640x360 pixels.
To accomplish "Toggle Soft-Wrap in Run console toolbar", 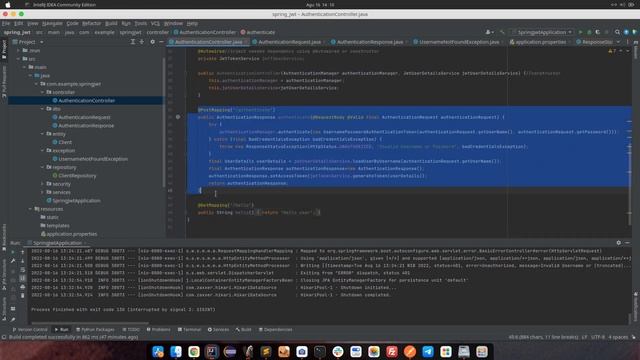I will click(22, 270).
